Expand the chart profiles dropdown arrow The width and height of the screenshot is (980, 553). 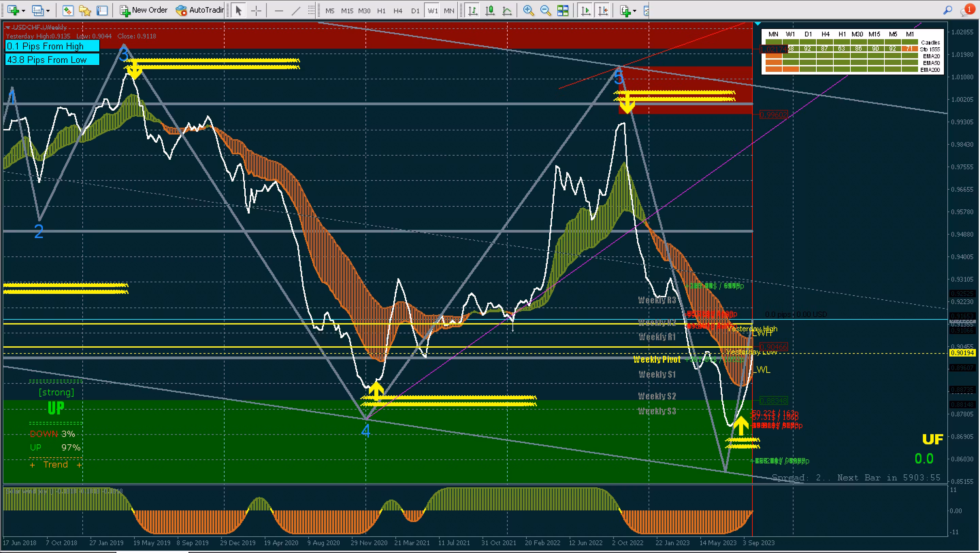coord(48,11)
